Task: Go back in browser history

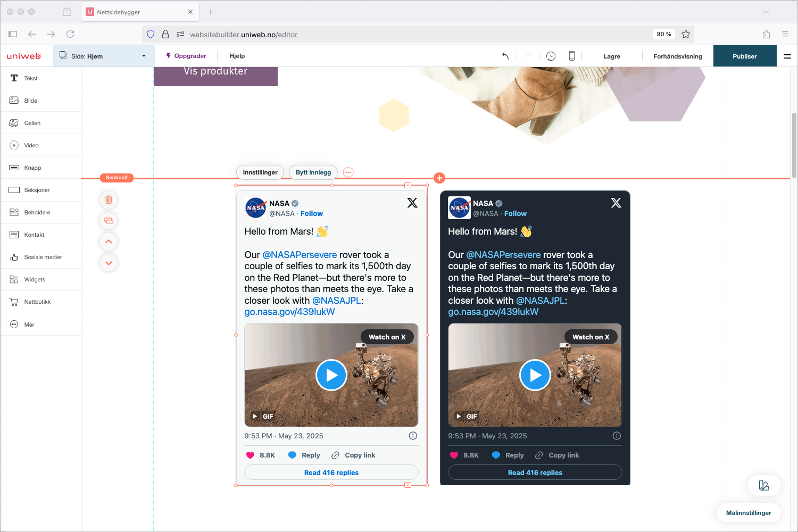Action: point(32,34)
